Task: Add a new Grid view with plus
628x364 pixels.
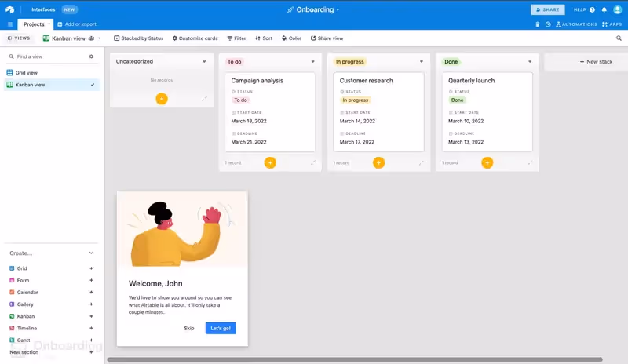Action: (91, 268)
